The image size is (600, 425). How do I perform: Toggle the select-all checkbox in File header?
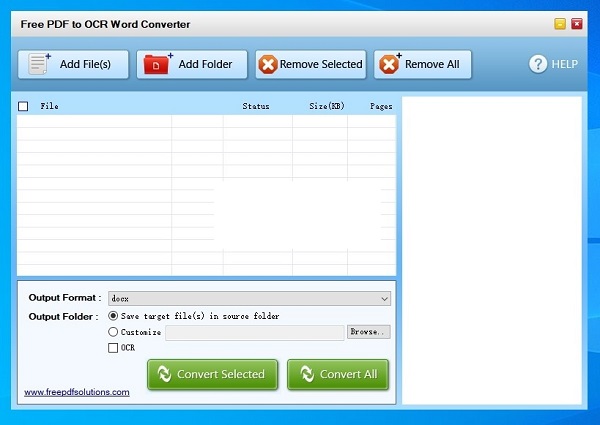click(23, 106)
